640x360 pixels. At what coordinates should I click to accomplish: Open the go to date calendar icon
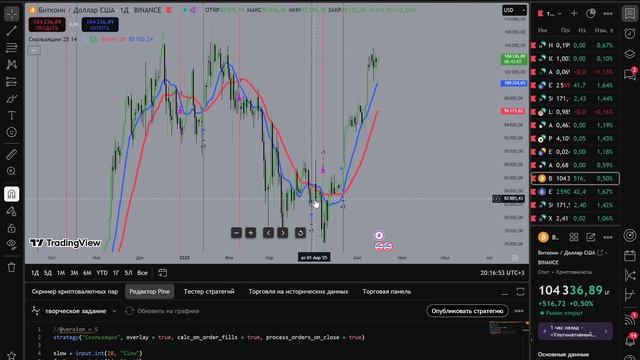point(162,273)
